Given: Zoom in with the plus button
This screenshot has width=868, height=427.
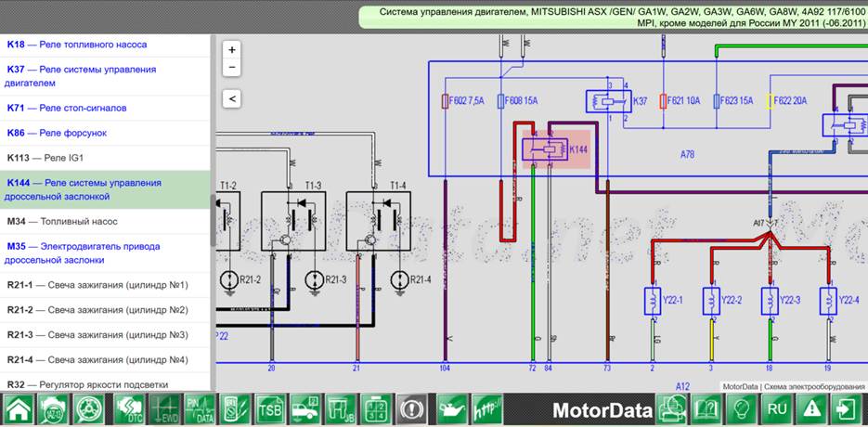Looking at the screenshot, I should point(232,50).
